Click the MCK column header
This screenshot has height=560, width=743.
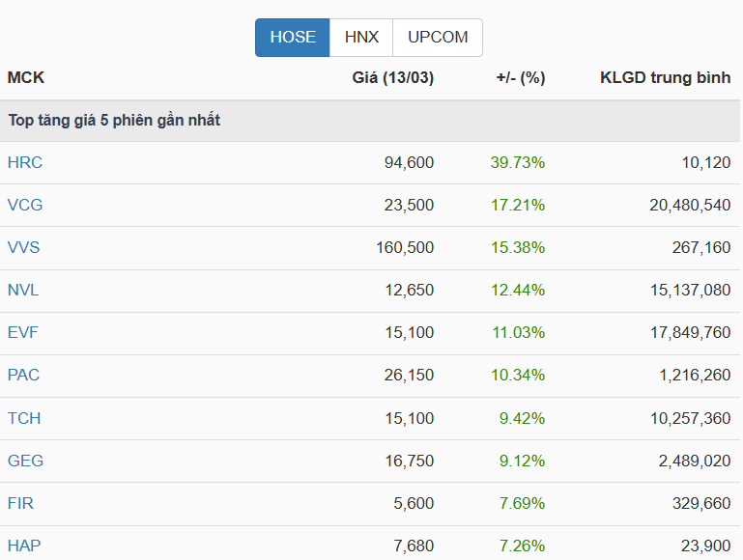coord(26,78)
